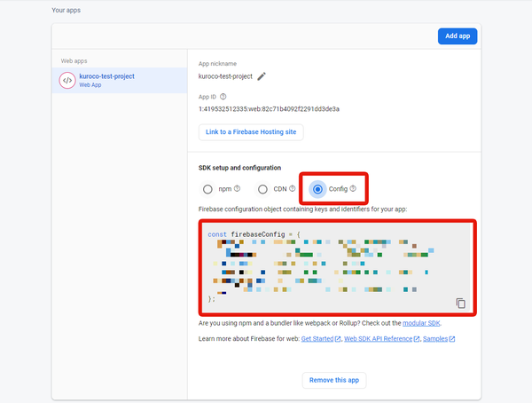Select kuroco-test-project web app in sidebar

click(120, 80)
